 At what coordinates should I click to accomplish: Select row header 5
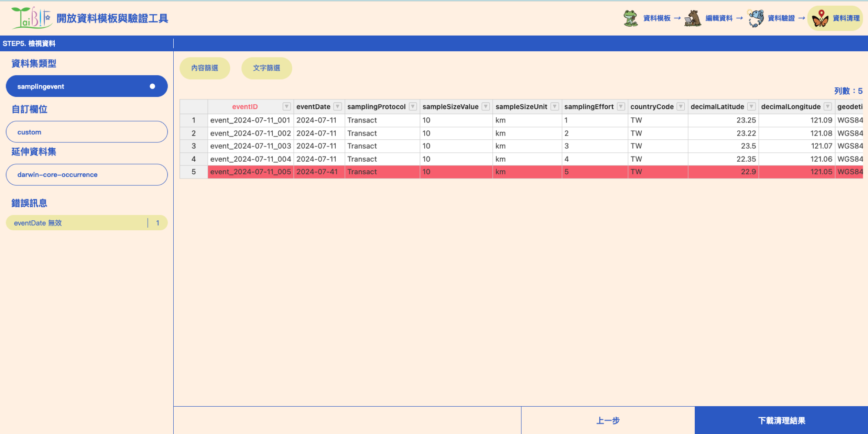pyautogui.click(x=194, y=172)
